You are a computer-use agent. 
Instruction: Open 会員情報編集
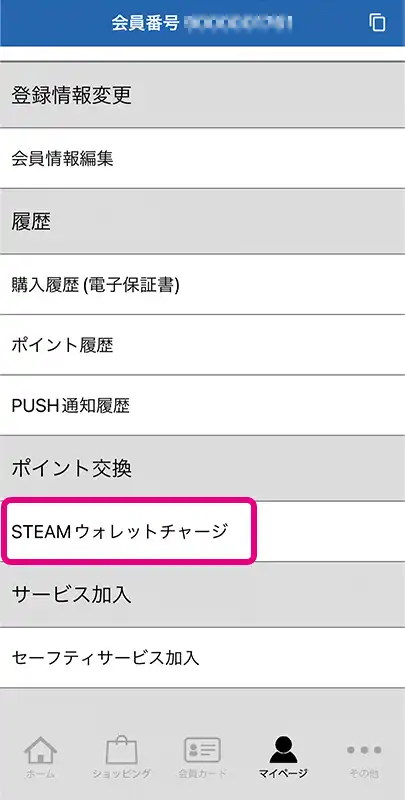pyautogui.click(x=202, y=158)
